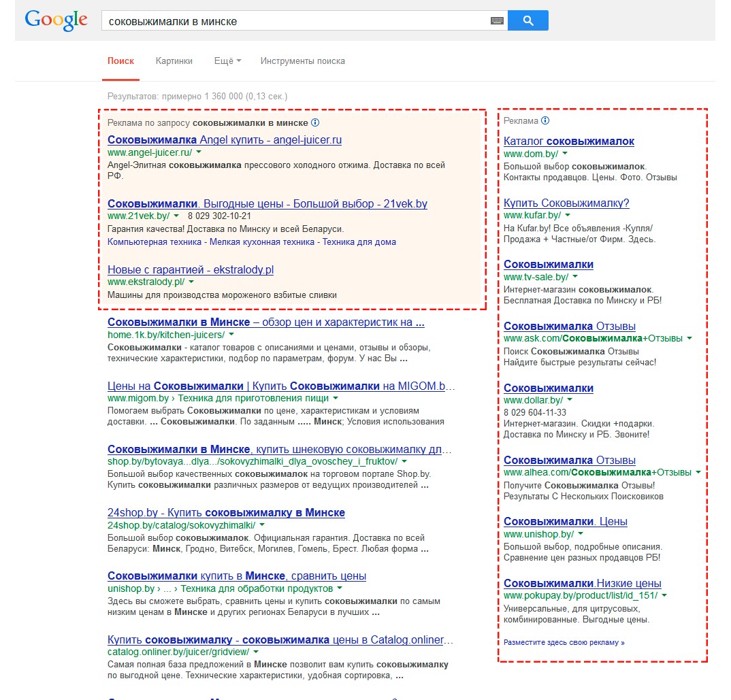Expand arrow next to alhea.com ad URL
731x700 pixels.
(x=698, y=473)
